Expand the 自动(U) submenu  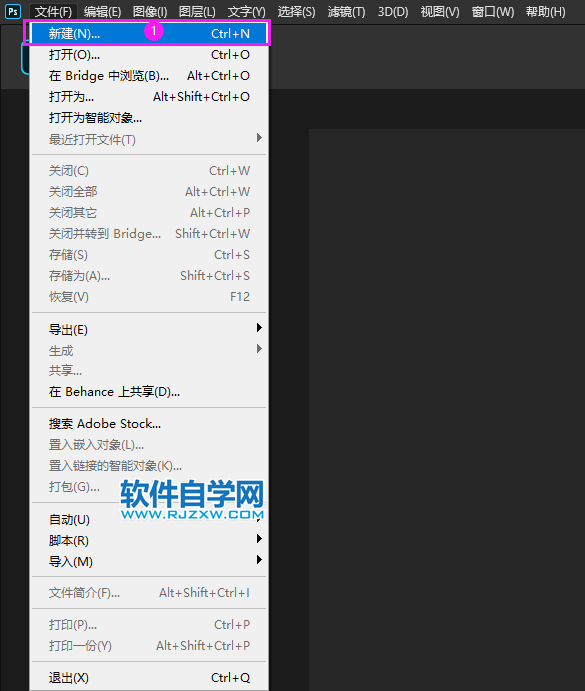click(x=149, y=520)
